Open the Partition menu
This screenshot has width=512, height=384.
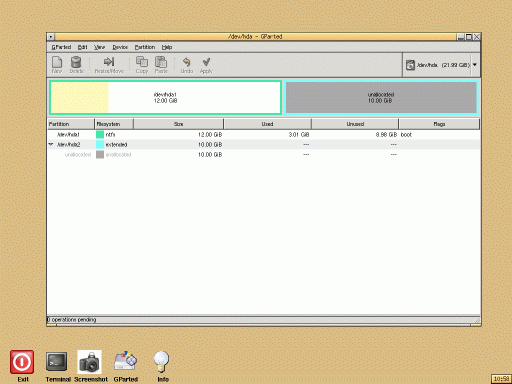(x=145, y=47)
